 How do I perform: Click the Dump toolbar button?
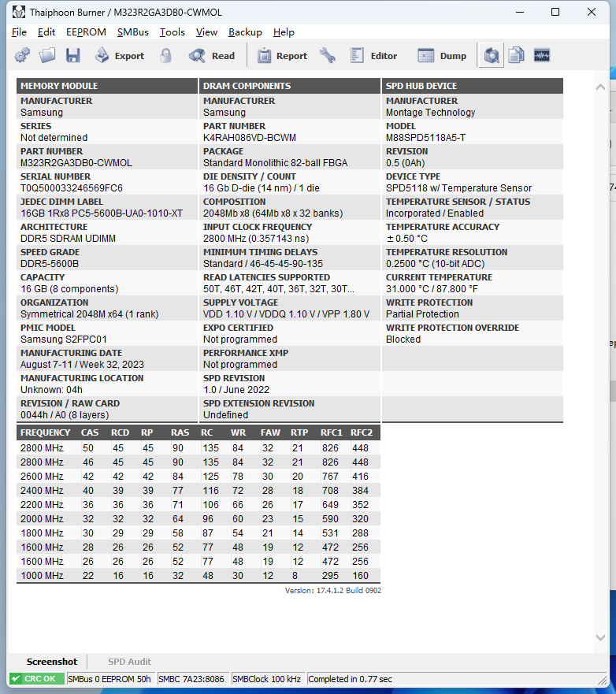[x=442, y=56]
